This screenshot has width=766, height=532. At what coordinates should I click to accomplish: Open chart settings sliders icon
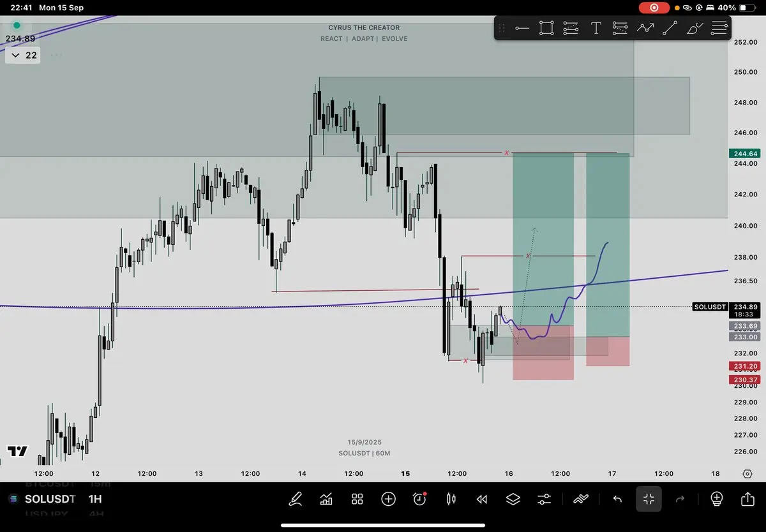544,499
